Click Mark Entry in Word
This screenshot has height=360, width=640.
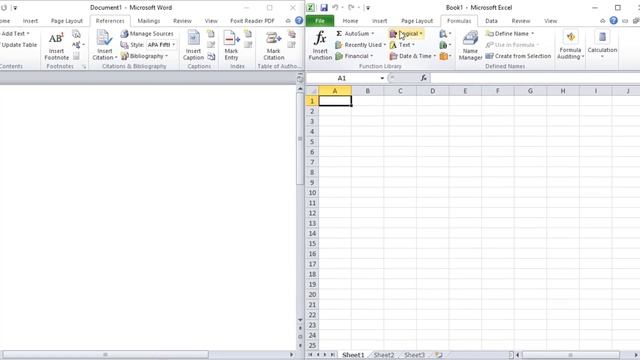click(231, 46)
